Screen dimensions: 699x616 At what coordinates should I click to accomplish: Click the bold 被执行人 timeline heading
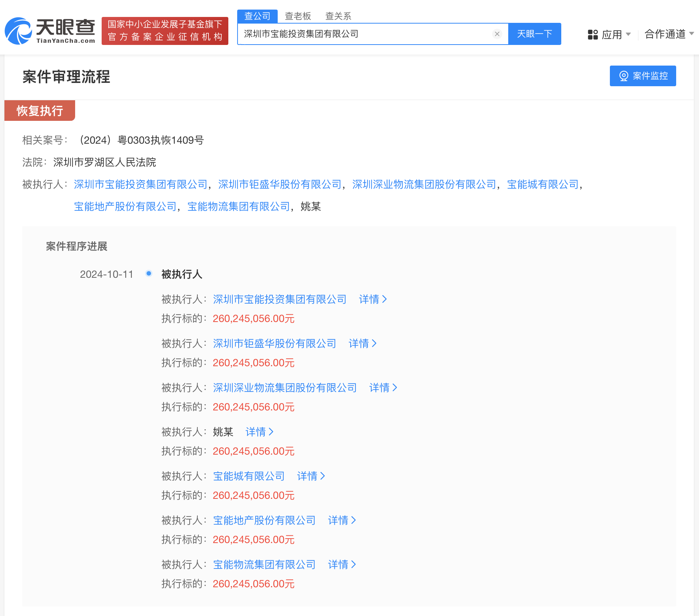(x=182, y=274)
